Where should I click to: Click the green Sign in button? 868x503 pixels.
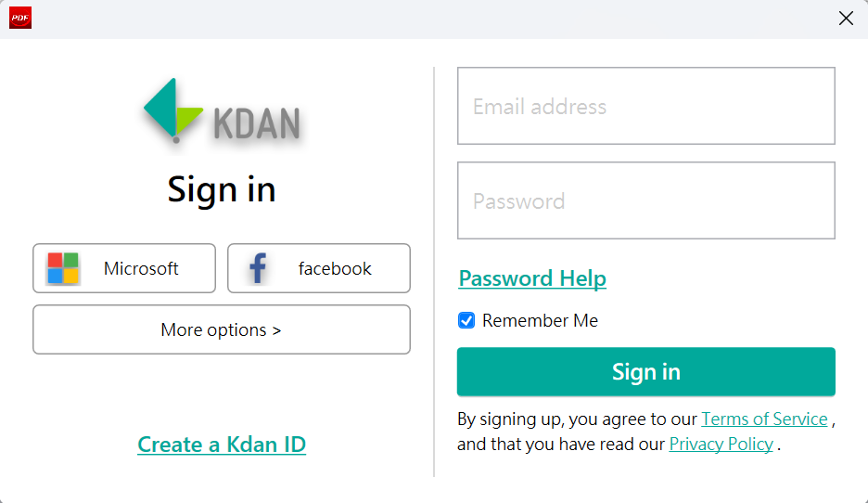pyautogui.click(x=646, y=372)
